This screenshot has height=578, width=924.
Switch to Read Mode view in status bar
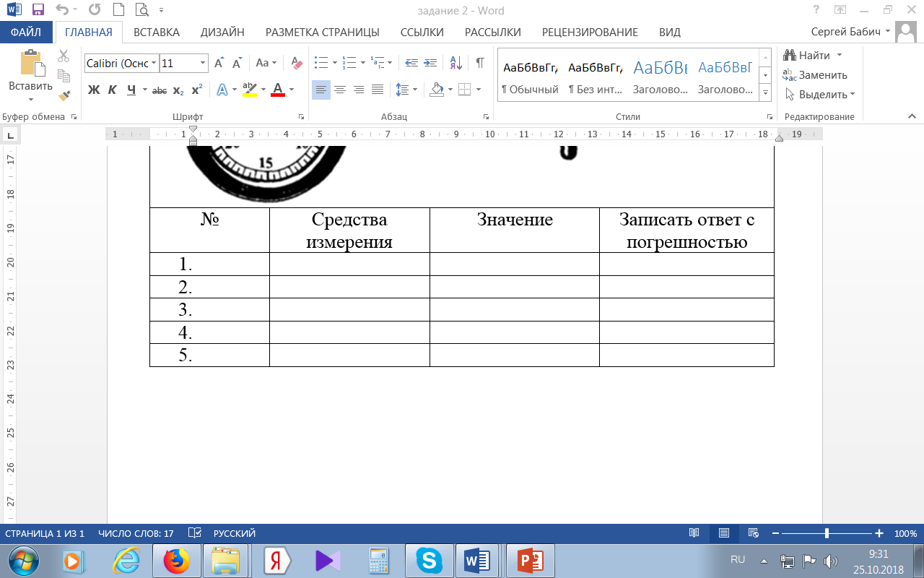[694, 533]
